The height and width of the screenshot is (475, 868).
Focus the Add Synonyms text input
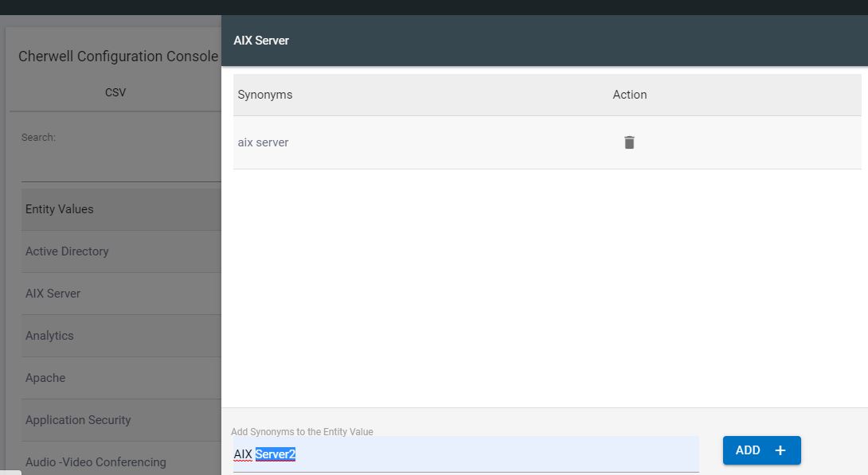coord(465,454)
